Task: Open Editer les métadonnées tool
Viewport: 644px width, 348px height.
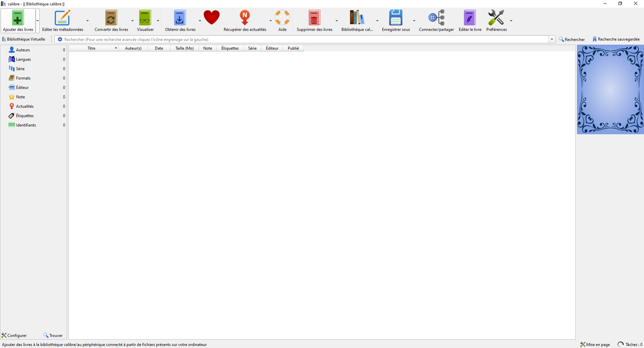Action: (62, 19)
